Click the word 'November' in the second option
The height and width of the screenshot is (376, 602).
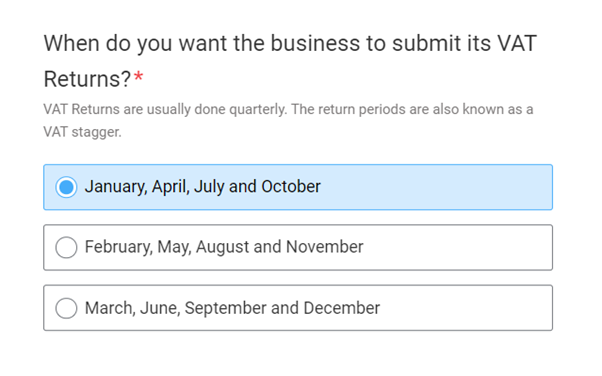pyautogui.click(x=324, y=247)
